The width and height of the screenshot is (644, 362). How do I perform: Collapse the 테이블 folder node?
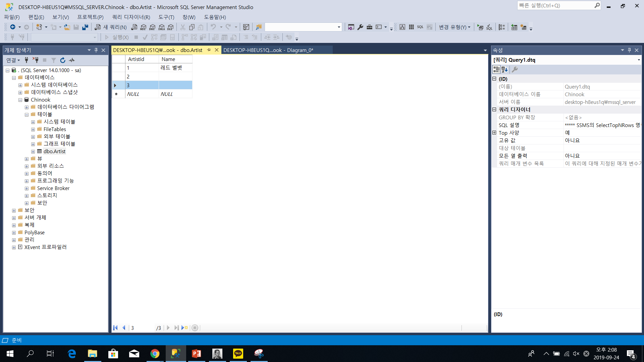tap(26, 115)
